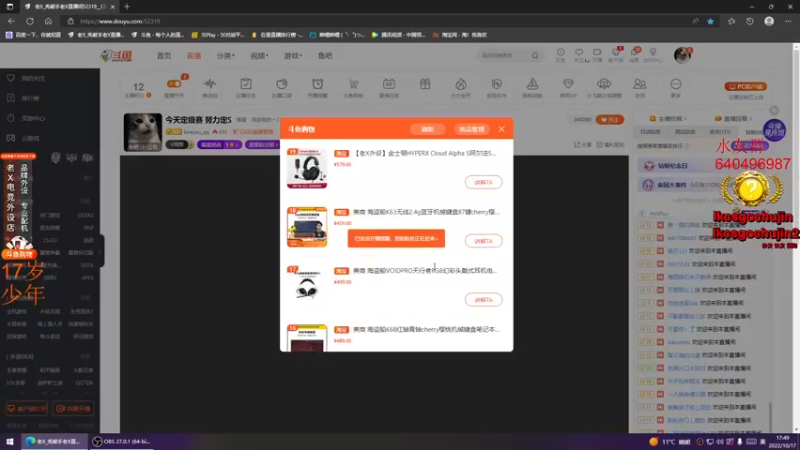This screenshot has width=800, height=450.
Task: Open K63 keyboard product thumbnail
Action: click(307, 227)
